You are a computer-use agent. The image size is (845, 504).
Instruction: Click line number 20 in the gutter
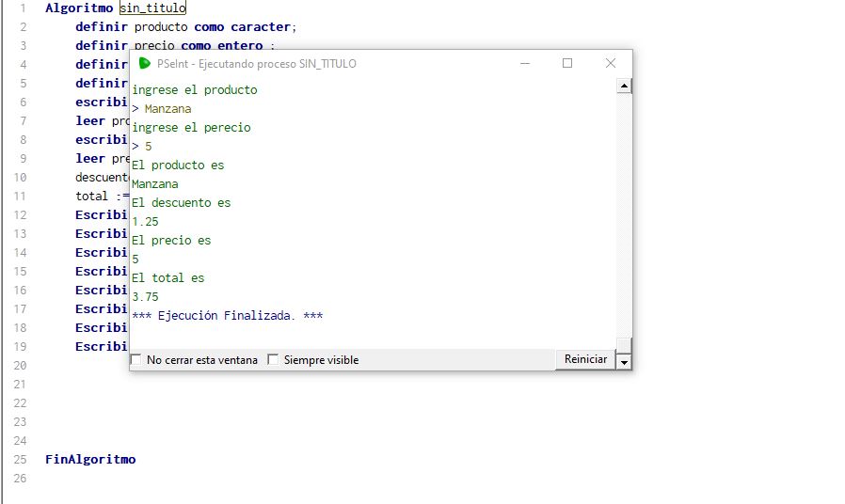click(x=21, y=365)
